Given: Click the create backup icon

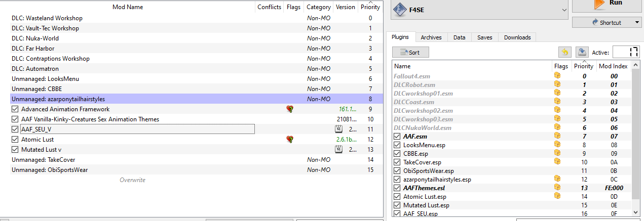Looking at the screenshot, I should (x=582, y=52).
